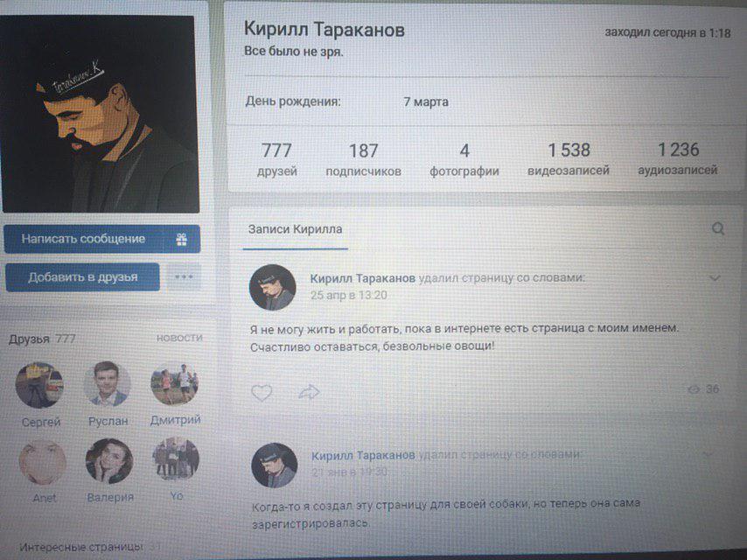The height and width of the screenshot is (560, 747).
Task: Click the avatar beside the 21 янв post
Action: click(x=275, y=465)
